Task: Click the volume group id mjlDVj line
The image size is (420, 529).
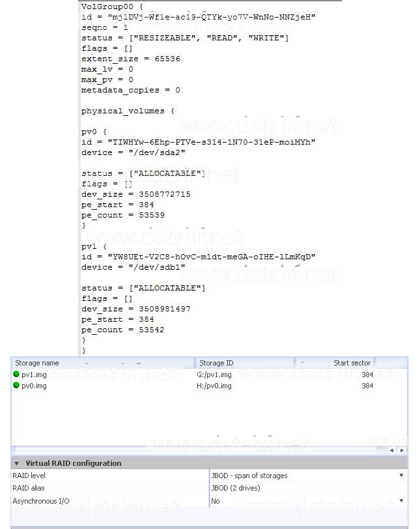Action: [x=198, y=17]
